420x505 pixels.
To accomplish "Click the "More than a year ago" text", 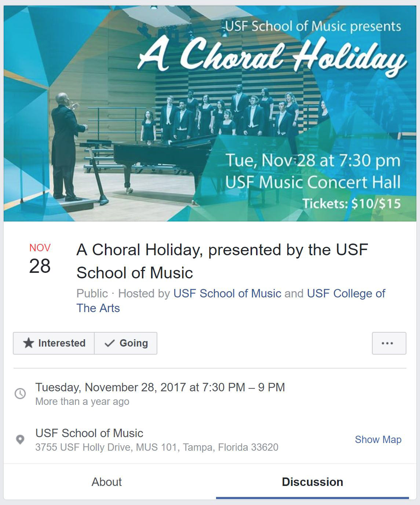I will (82, 402).
